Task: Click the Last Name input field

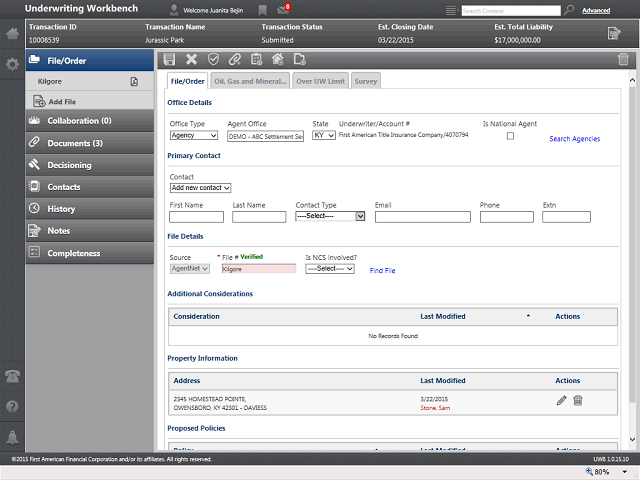Action: (259, 217)
